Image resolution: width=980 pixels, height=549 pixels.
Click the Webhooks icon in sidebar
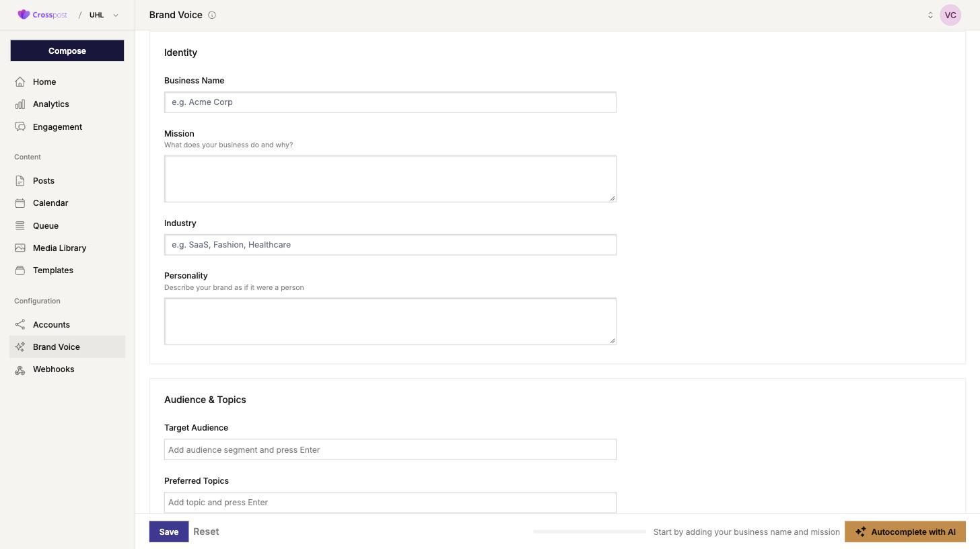coord(20,369)
